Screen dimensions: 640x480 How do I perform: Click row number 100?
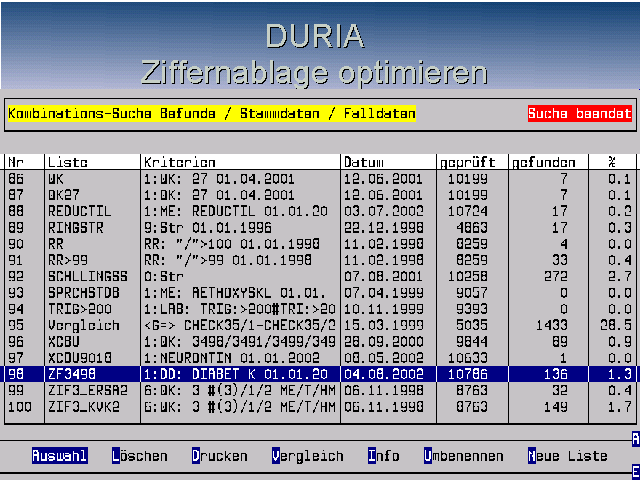click(20, 407)
